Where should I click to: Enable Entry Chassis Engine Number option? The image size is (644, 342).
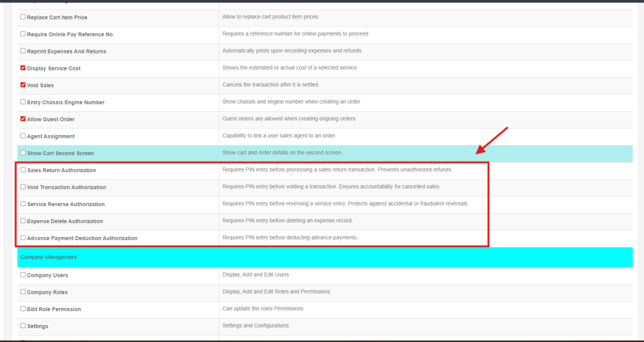23,102
